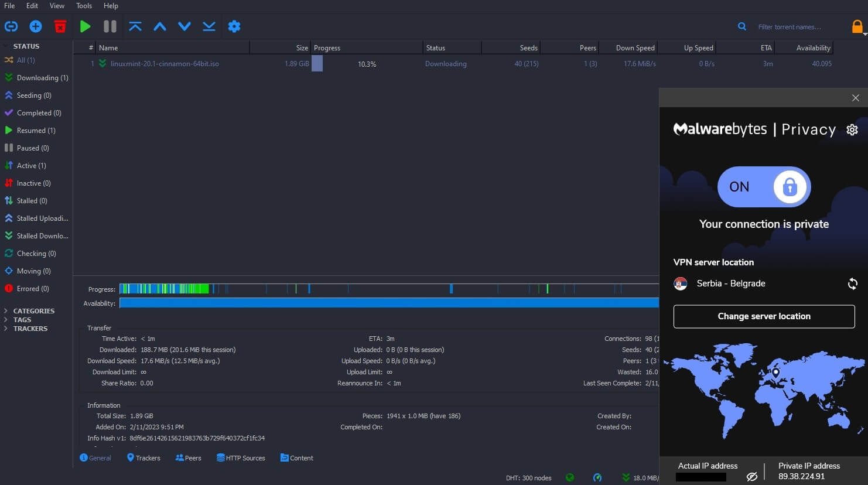Image resolution: width=868 pixels, height=485 pixels.
Task: Open qBittorrent options gear icon
Action: (x=234, y=26)
